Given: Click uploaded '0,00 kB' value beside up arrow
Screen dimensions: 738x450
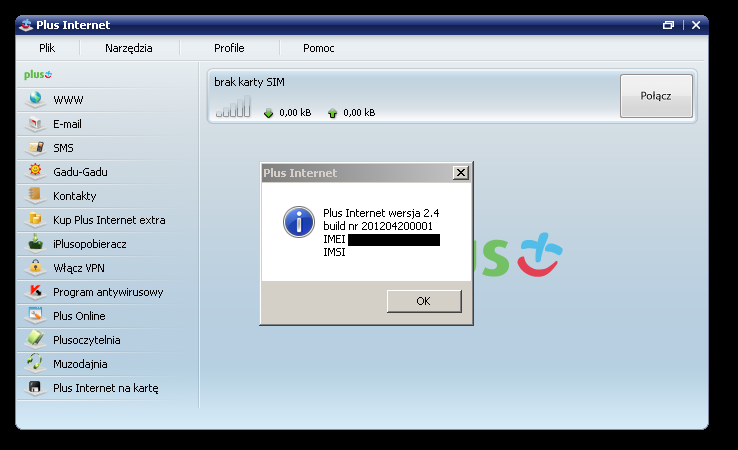Looking at the screenshot, I should pos(359,113).
